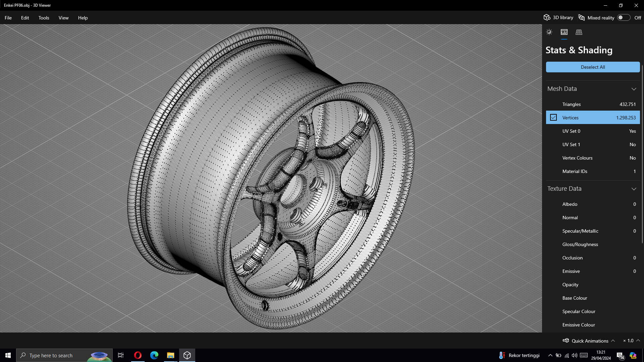Select the Albedo texture row
This screenshot has width=644, height=362.
click(593, 204)
